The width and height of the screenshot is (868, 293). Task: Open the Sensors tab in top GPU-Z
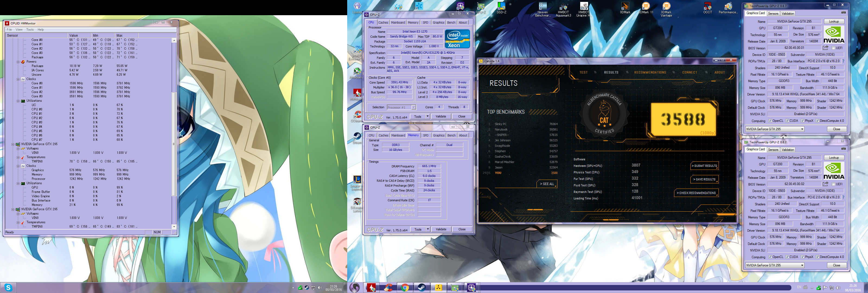coord(773,14)
